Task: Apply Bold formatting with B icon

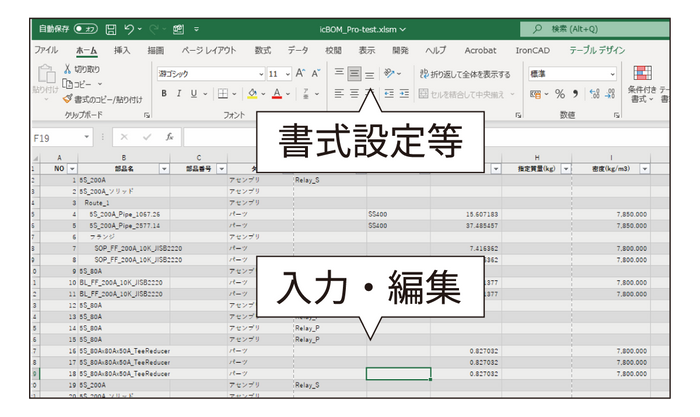Action: [x=165, y=94]
